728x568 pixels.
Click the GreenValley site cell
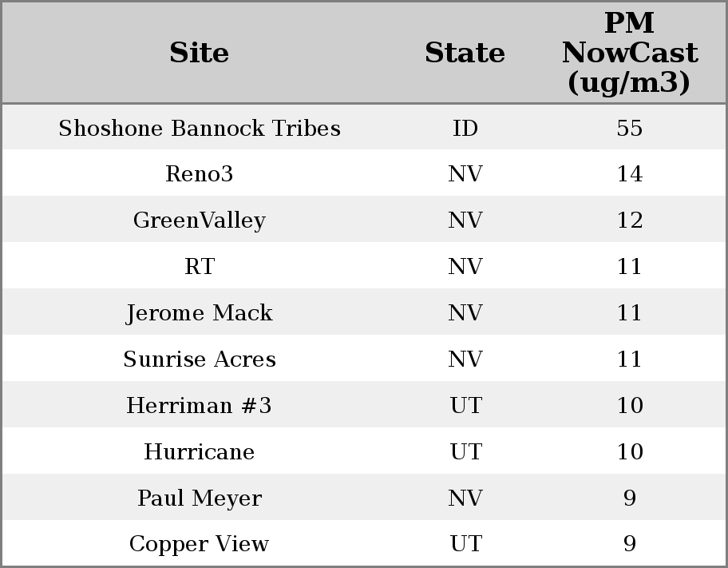pos(200,220)
